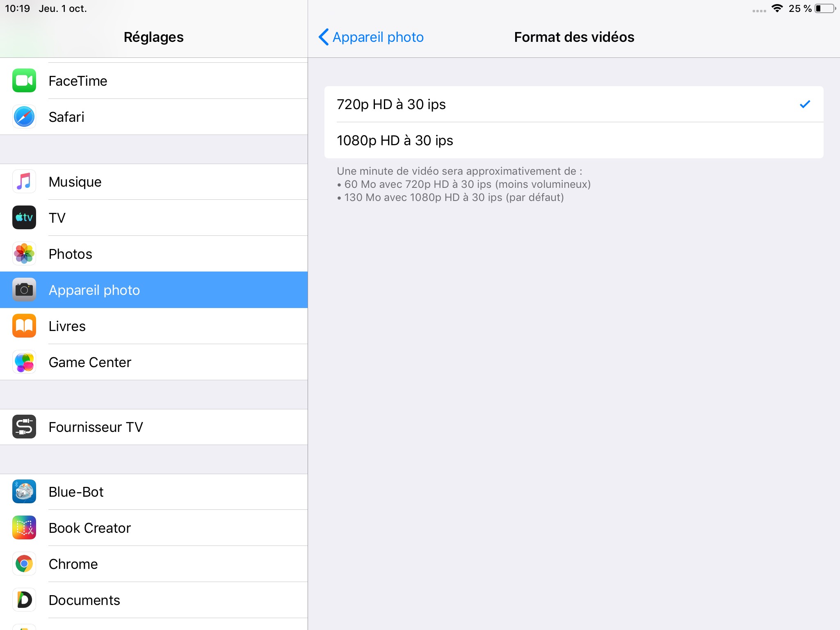The width and height of the screenshot is (840, 630).
Task: Tap the Game Center bubbles icon
Action: point(24,362)
